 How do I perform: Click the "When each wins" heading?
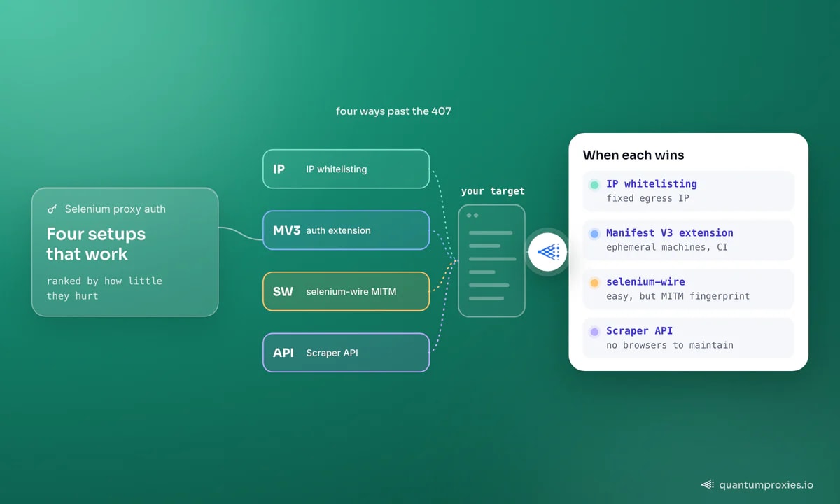point(633,155)
